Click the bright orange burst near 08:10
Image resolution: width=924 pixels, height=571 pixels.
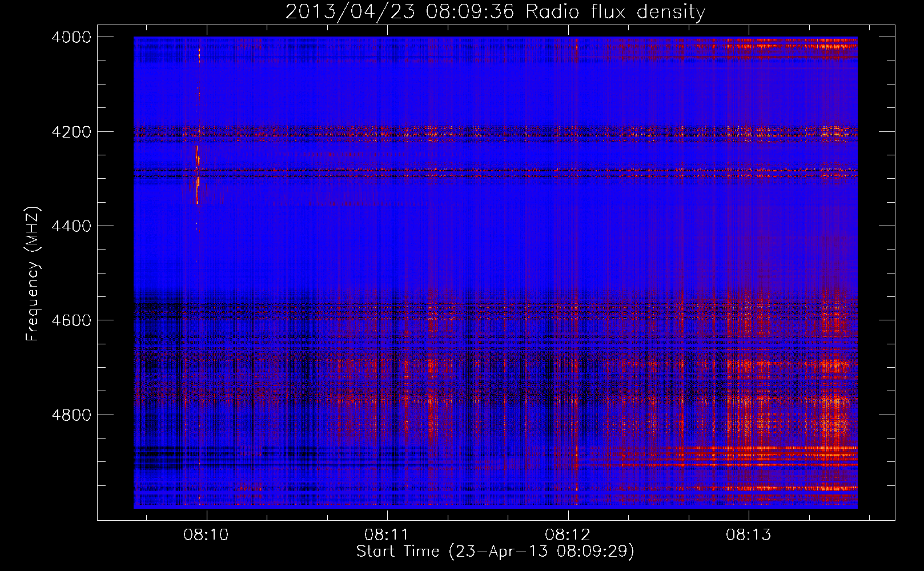198,175
